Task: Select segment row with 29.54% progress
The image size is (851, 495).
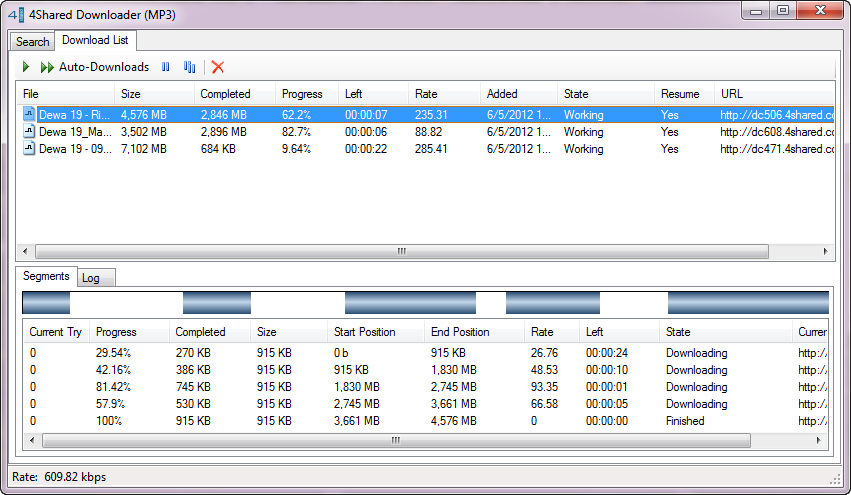Action: pyautogui.click(x=426, y=353)
